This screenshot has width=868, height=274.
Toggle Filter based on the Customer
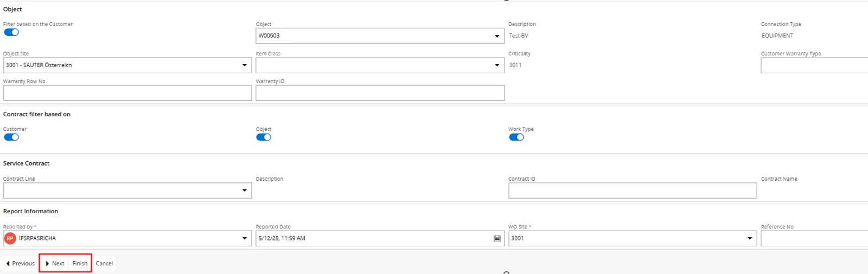11,32
